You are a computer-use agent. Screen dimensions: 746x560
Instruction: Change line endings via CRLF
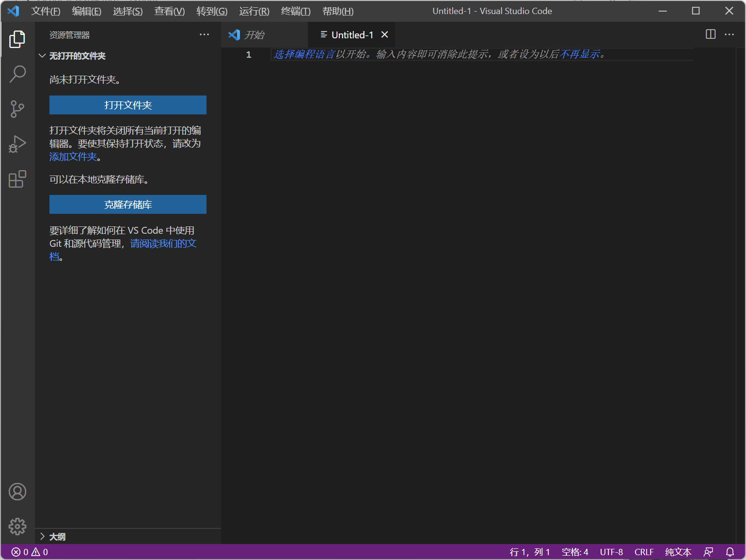click(644, 552)
